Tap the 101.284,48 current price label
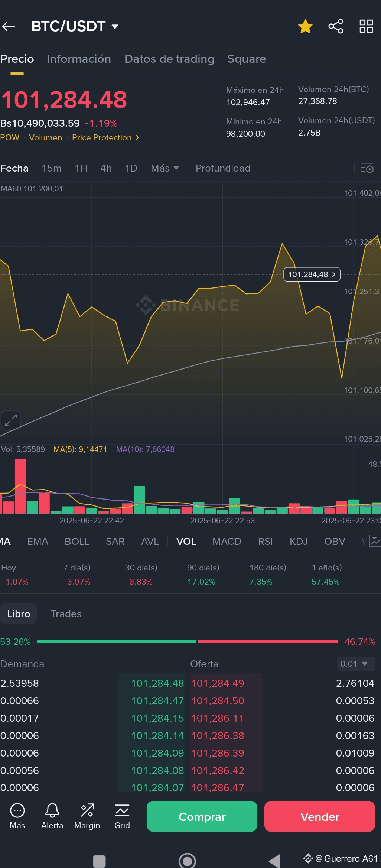381x868 pixels. [x=312, y=274]
